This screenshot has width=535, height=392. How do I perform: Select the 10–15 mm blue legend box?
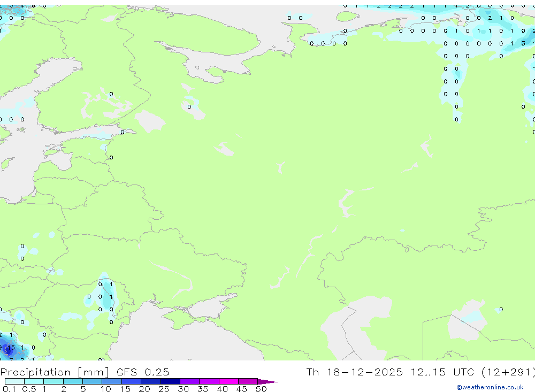[112, 381]
